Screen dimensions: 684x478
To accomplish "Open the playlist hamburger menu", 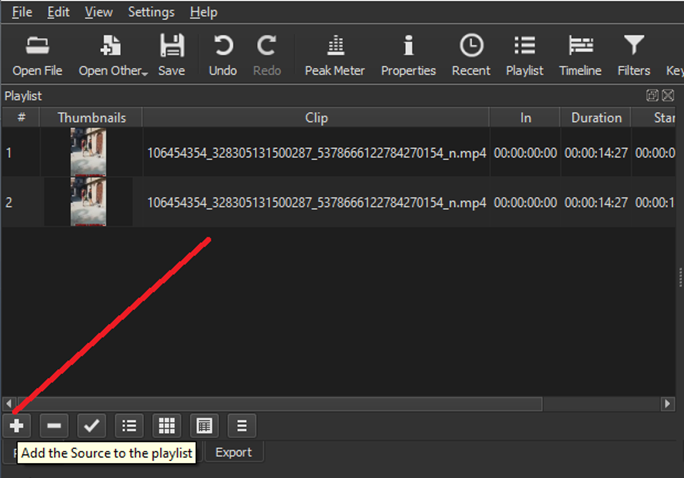I will 242,426.
